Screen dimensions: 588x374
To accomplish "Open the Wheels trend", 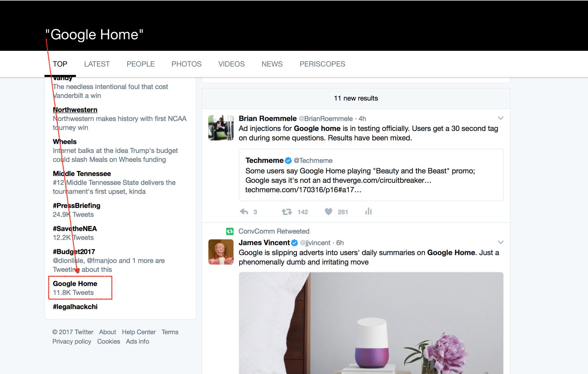I will 65,142.
